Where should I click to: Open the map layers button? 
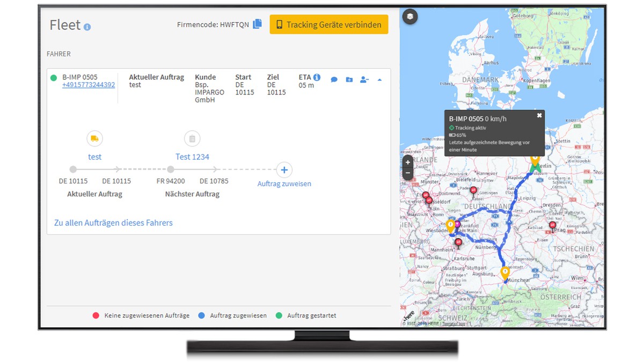coord(410,17)
